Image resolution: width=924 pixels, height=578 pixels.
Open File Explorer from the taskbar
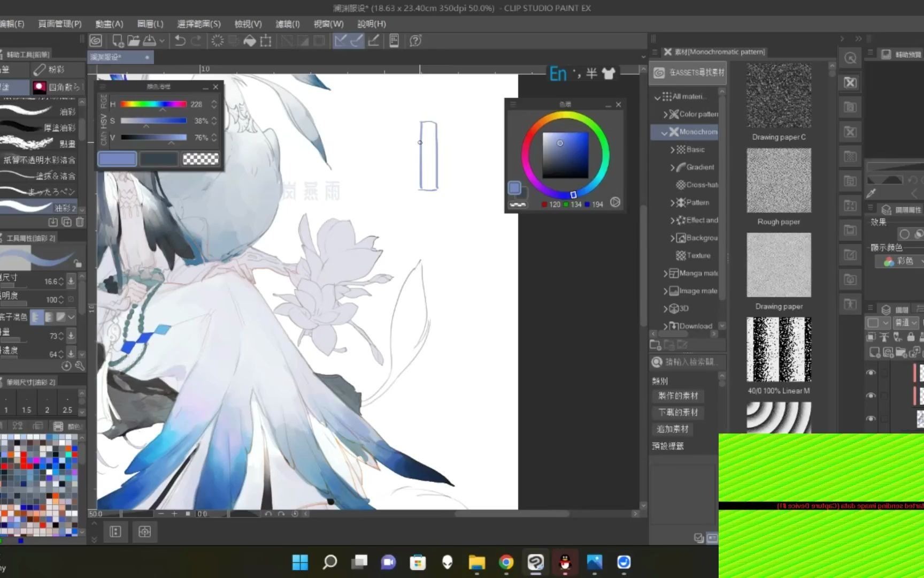point(476,562)
